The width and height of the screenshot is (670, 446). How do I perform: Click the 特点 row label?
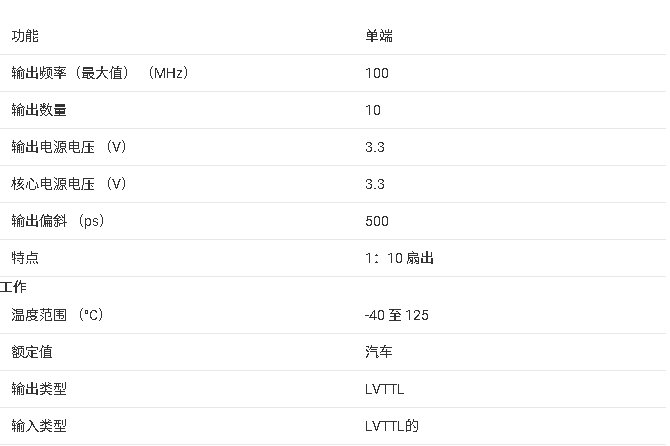tap(25, 258)
